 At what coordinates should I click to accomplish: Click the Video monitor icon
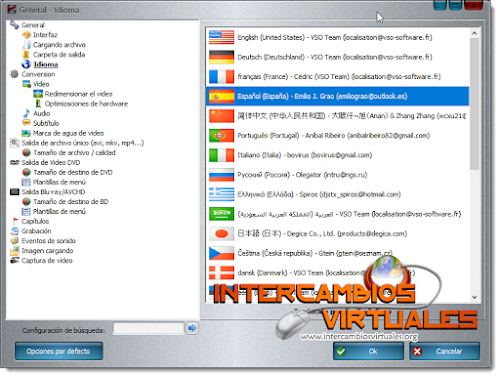[x=26, y=84]
